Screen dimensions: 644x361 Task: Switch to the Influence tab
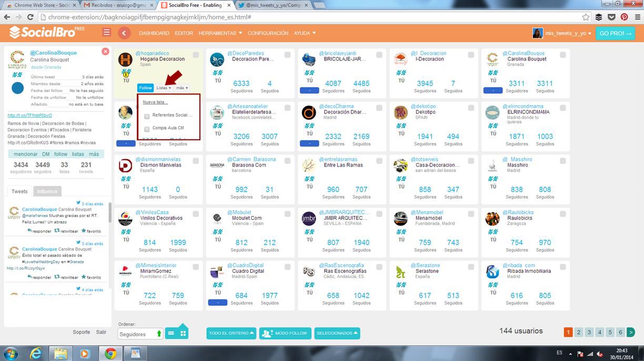pos(47,191)
